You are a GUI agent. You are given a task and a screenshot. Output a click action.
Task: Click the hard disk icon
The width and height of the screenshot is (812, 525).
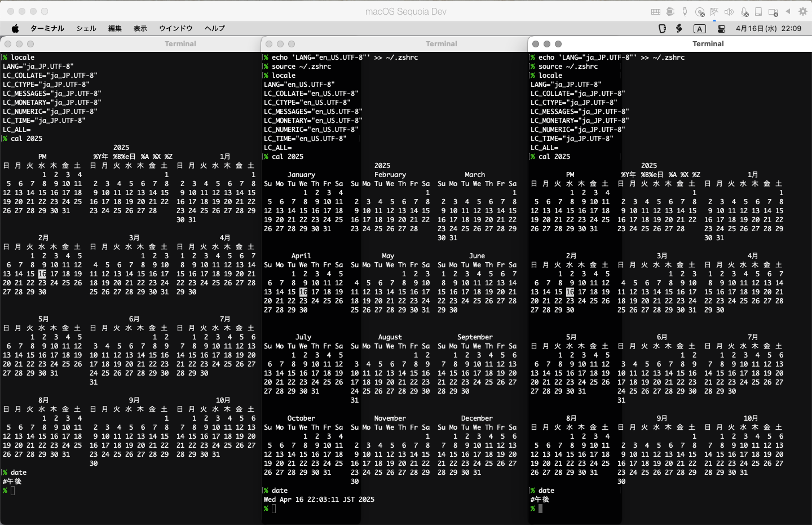pyautogui.click(x=758, y=12)
